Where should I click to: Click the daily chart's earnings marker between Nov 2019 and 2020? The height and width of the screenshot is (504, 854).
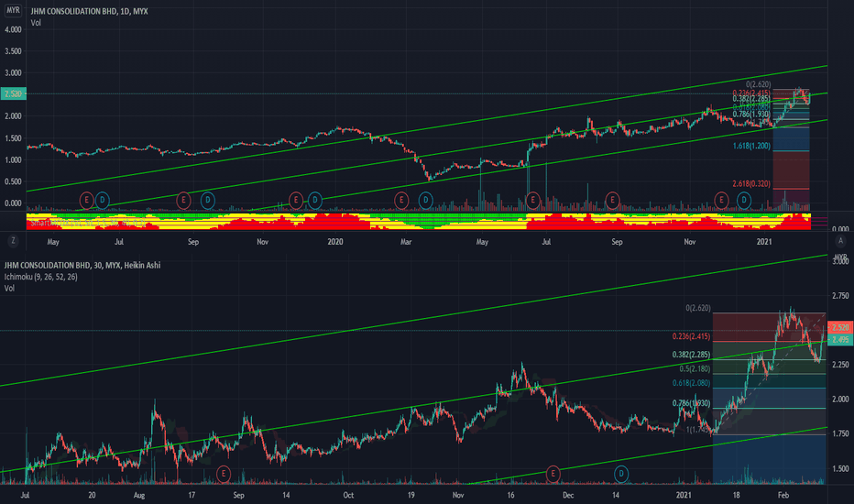[x=296, y=201]
